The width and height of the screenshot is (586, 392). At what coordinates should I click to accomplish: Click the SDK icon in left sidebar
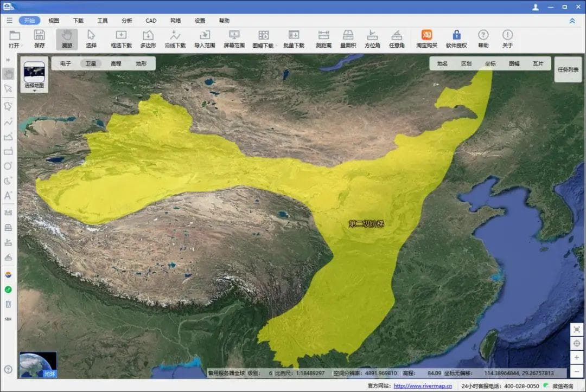tap(8, 319)
